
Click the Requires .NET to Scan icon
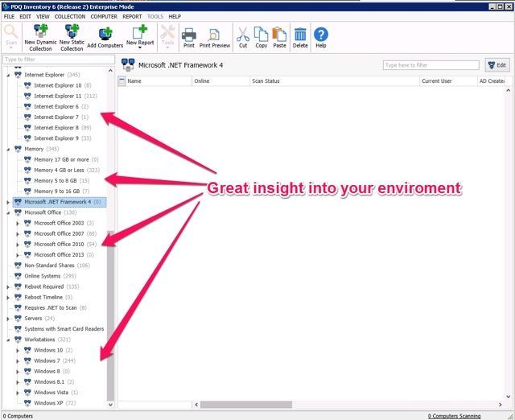pyautogui.click(x=18, y=307)
